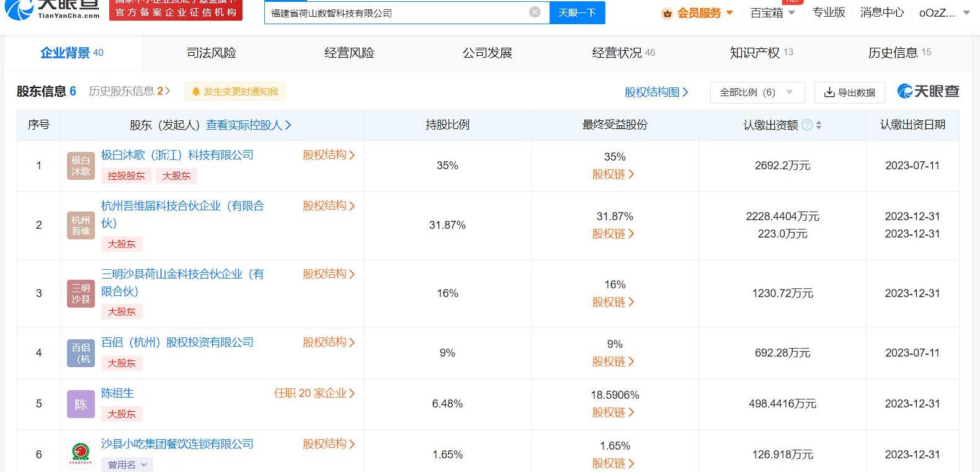This screenshot has height=472, width=980.
Task: Click the 陈 purple avatar icon
Action: [81, 404]
